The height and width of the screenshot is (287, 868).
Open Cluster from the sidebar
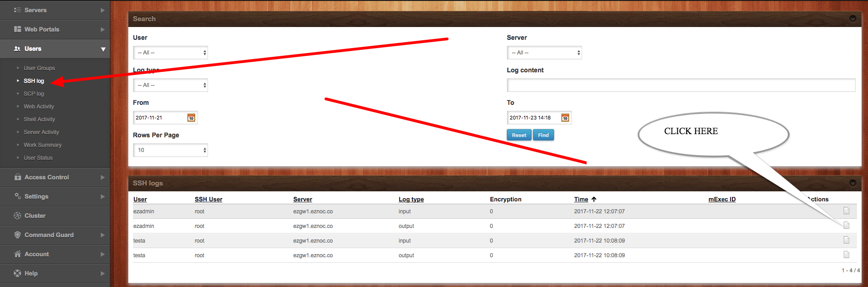pos(35,216)
